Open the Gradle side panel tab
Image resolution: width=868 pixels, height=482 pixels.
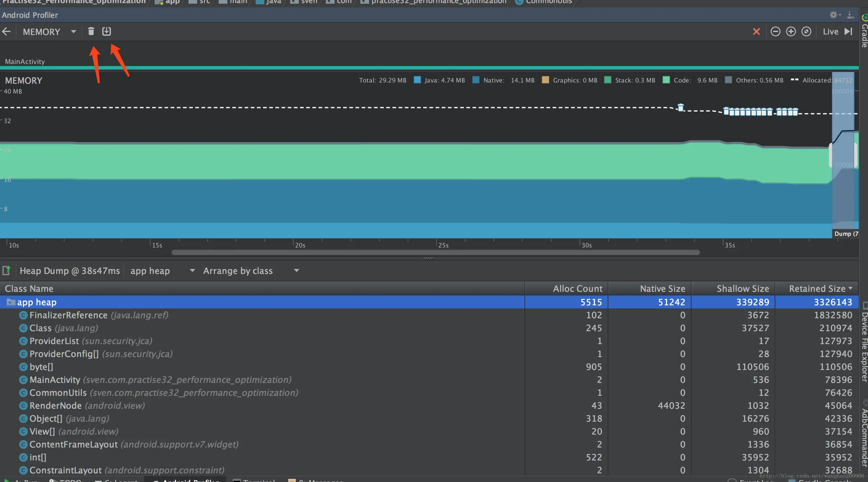pyautogui.click(x=864, y=31)
